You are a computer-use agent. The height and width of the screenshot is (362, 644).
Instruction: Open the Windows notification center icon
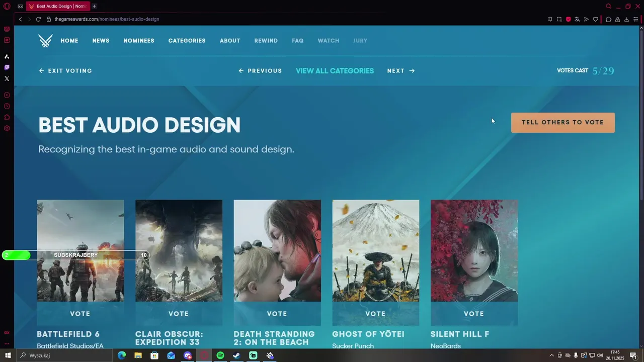coord(633,355)
